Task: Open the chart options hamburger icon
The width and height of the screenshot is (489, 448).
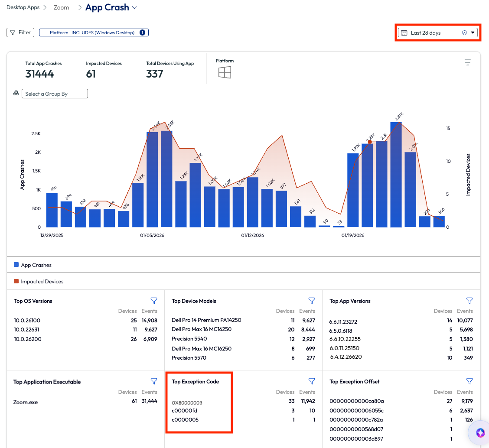Action: (x=467, y=62)
